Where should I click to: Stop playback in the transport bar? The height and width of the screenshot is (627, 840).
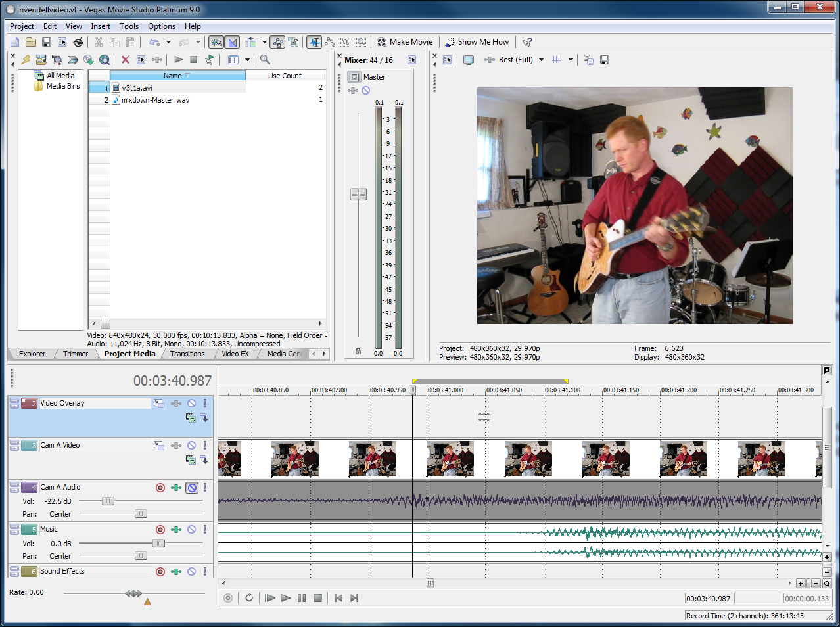pyautogui.click(x=317, y=598)
